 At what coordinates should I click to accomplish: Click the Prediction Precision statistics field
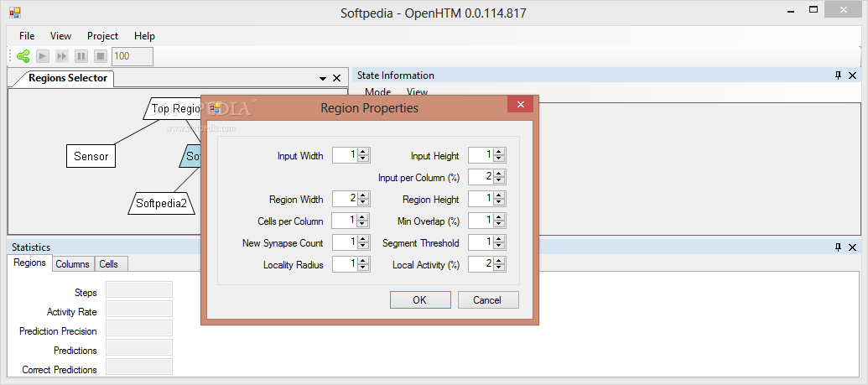[x=139, y=329]
